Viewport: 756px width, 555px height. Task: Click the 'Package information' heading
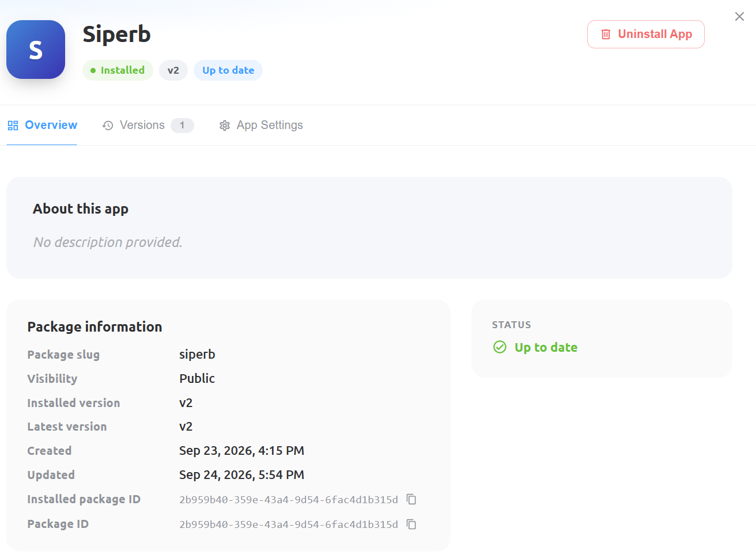coord(94,326)
